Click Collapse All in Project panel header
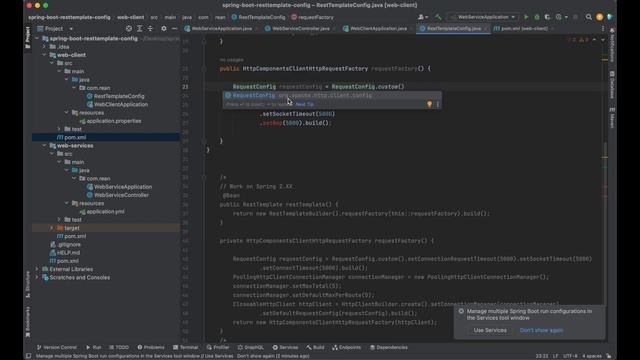Image resolution: width=640 pixels, height=360 pixels. [150, 29]
